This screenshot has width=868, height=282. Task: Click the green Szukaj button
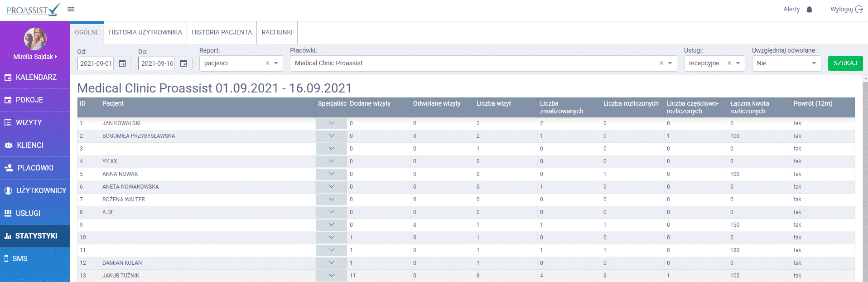click(845, 63)
